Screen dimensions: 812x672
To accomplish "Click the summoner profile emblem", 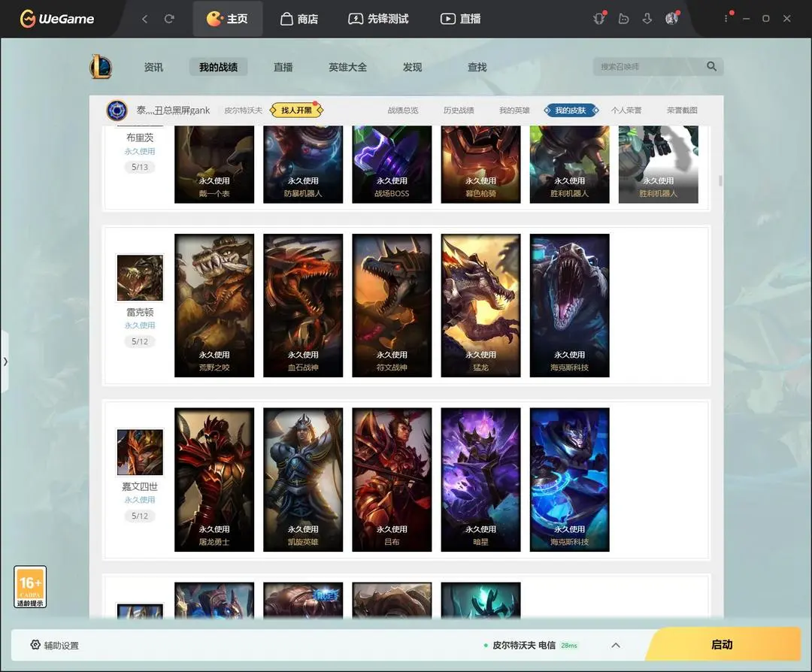I will tap(117, 110).
